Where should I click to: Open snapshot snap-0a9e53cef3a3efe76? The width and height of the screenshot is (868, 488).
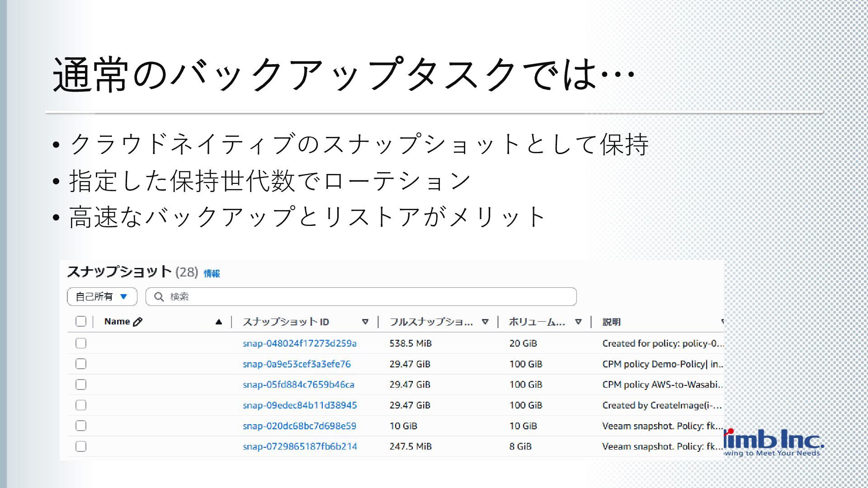coord(297,364)
